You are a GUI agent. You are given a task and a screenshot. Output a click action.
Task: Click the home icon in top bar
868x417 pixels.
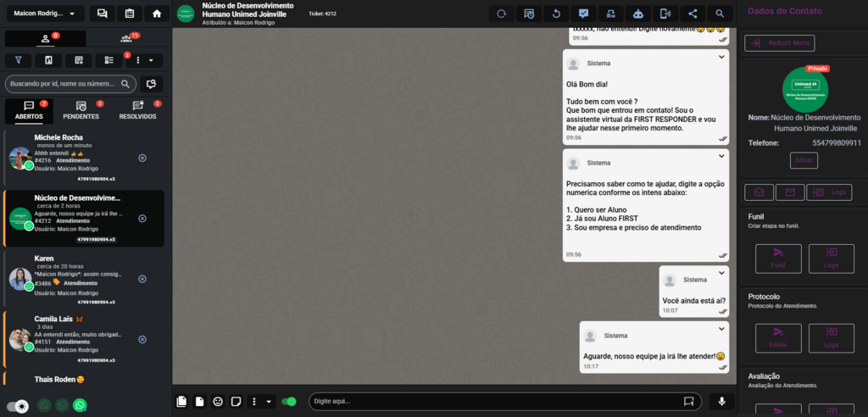[x=157, y=14]
